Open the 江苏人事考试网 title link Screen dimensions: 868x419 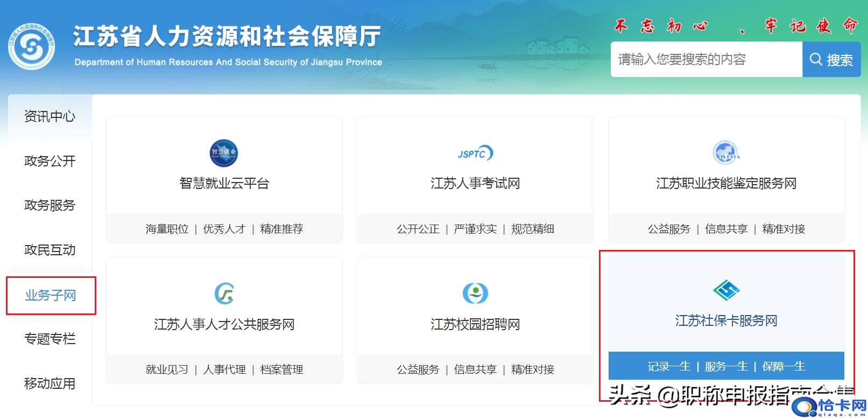[475, 184]
